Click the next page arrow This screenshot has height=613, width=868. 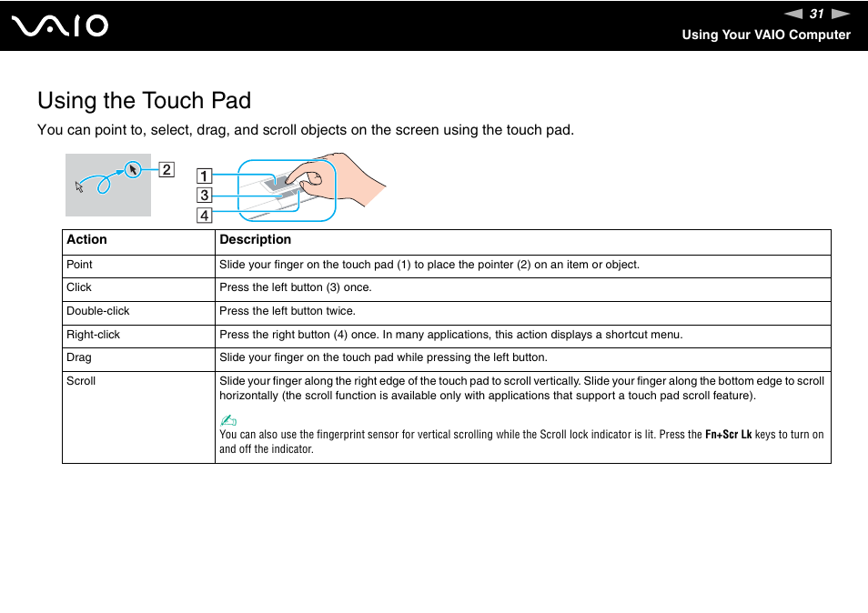coord(839,14)
